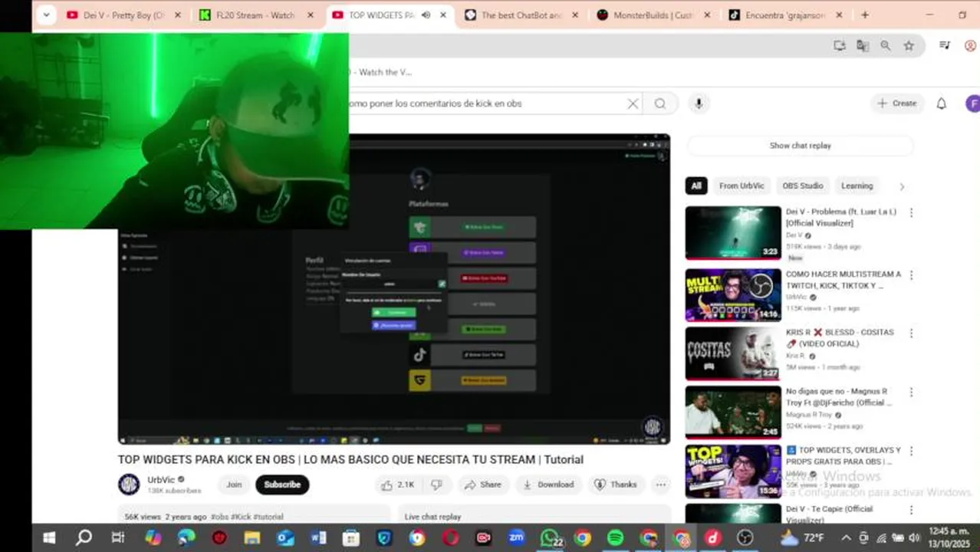Open the YouTube account avatar menu
The image size is (980, 552).
pyautogui.click(x=972, y=103)
